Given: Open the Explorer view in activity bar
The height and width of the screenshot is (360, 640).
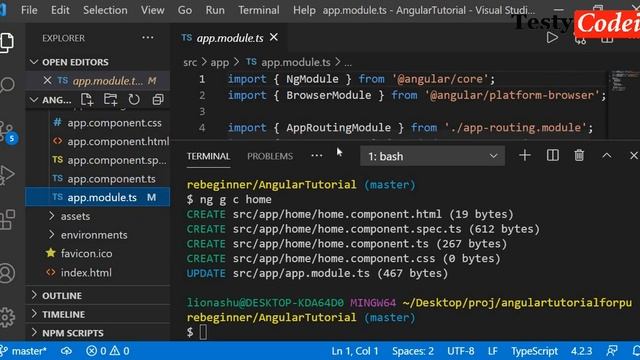Looking at the screenshot, I should point(7,42).
